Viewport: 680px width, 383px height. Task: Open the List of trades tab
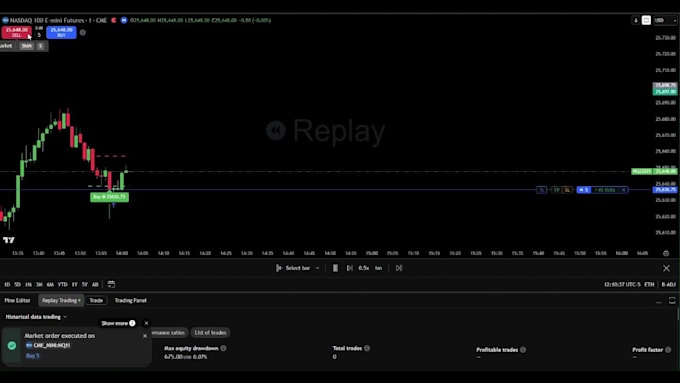tap(210, 333)
